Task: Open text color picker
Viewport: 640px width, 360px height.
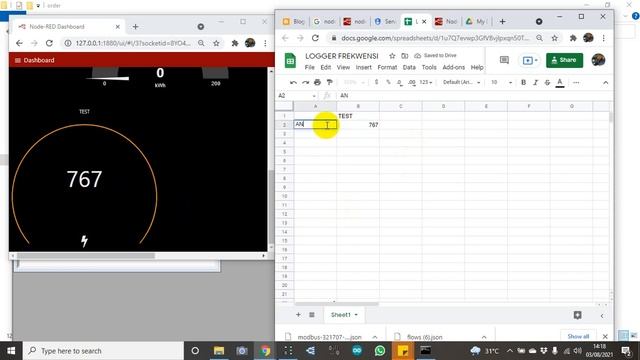Action: coord(560,82)
